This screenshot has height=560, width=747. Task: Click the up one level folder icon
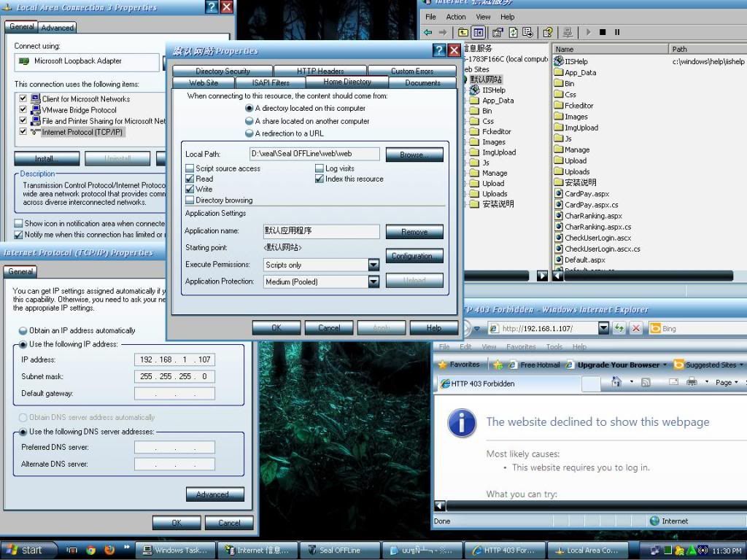(463, 32)
